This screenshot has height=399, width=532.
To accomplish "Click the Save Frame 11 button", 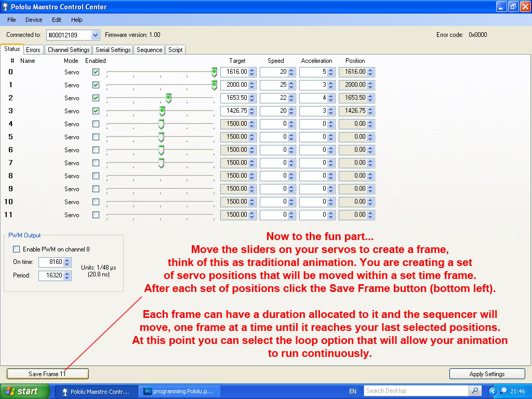I will [47, 374].
